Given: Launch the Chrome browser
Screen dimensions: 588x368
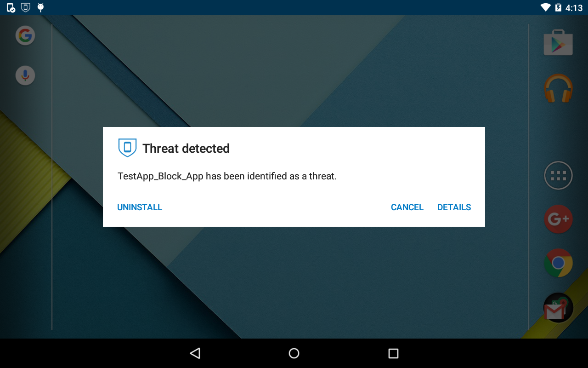Looking at the screenshot, I should click(x=558, y=263).
